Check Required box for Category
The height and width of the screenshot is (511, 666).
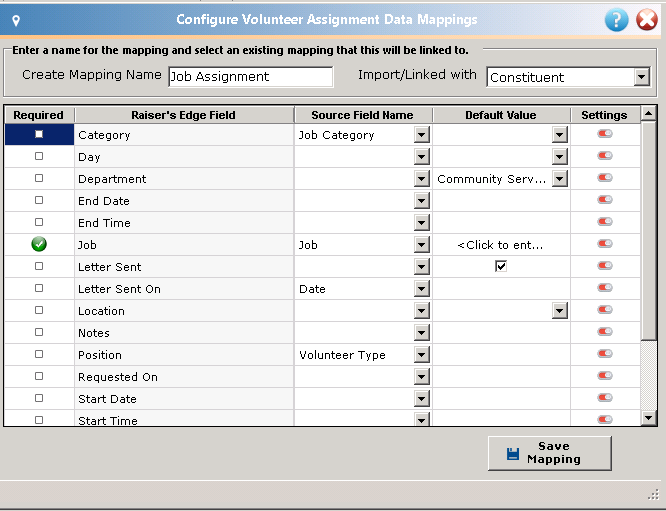pos(39,134)
